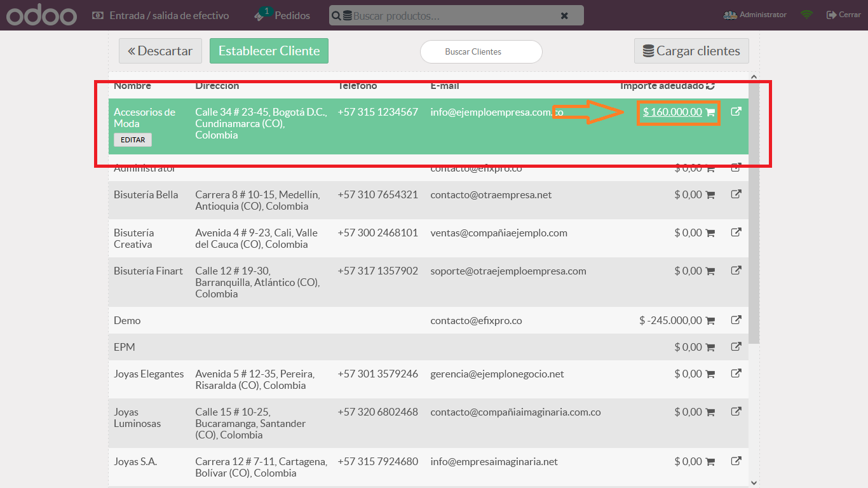Open external link for Bisutería Finart
This screenshot has width=868, height=488.
coord(736,271)
